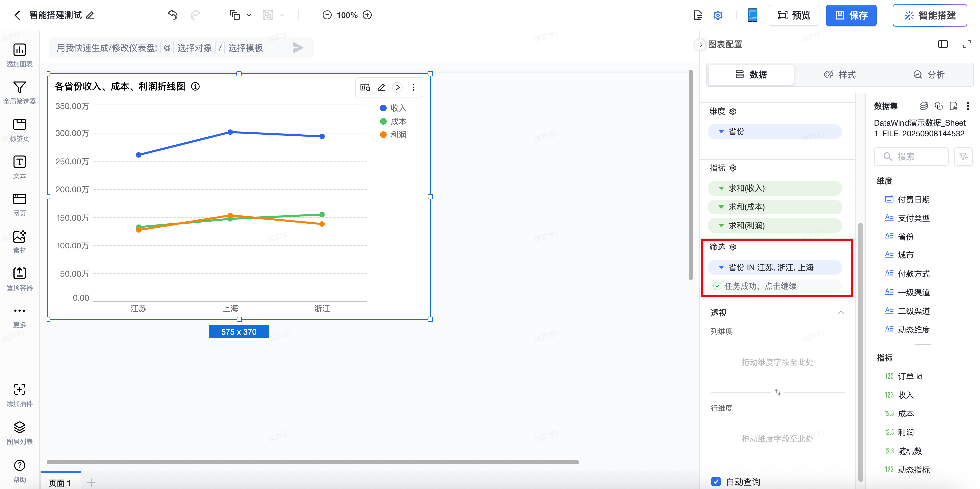Open the layer list (图层列表) panel
The height and width of the screenshot is (489, 980).
tap(19, 427)
